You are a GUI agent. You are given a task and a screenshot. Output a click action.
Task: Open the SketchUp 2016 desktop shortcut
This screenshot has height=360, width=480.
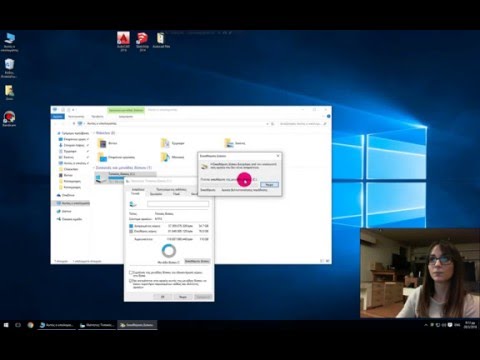142,42
